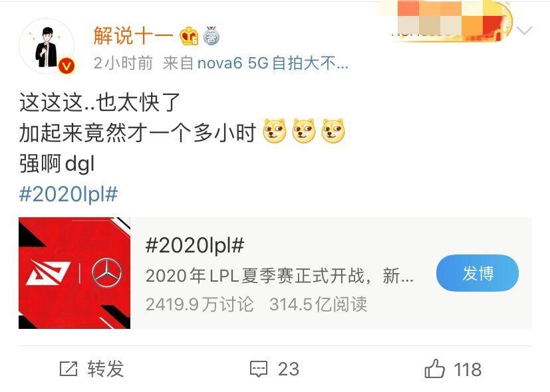
Task: Tap the share arrow repost icon
Action: (69, 369)
